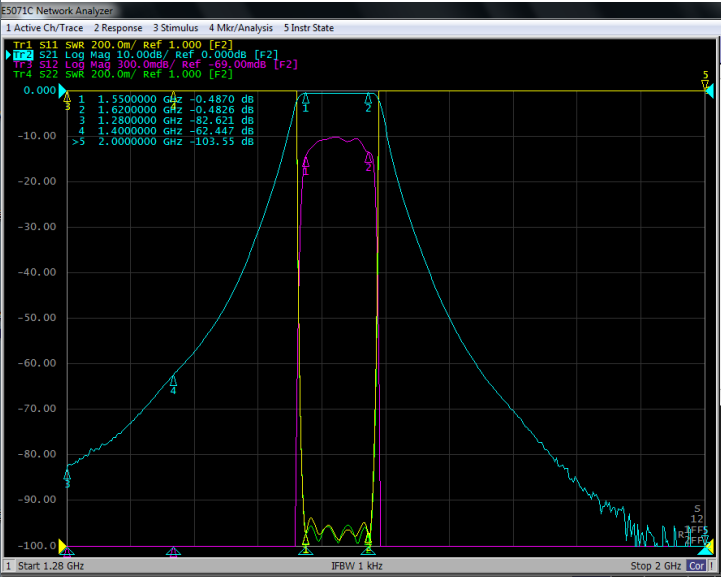This screenshot has width=721, height=577.
Task: Select the Tr4 S22 SWR trace label
Action: pyautogui.click(x=123, y=74)
